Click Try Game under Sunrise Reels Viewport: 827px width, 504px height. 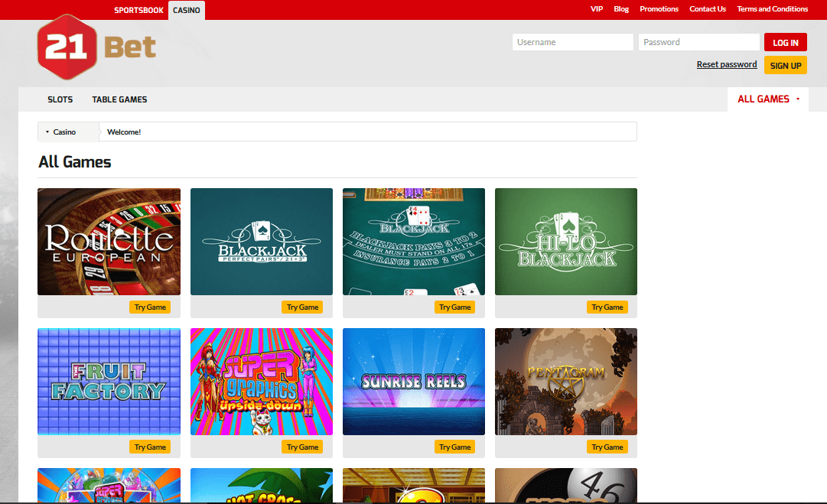coord(454,447)
